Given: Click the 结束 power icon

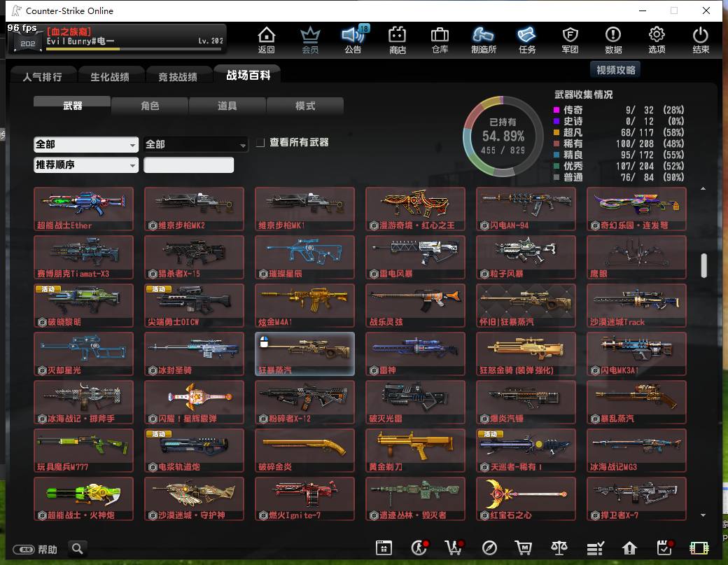Looking at the screenshot, I should point(701,39).
